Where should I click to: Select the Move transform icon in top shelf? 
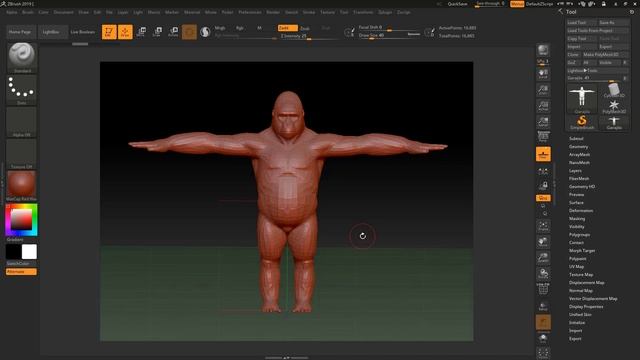click(x=141, y=32)
